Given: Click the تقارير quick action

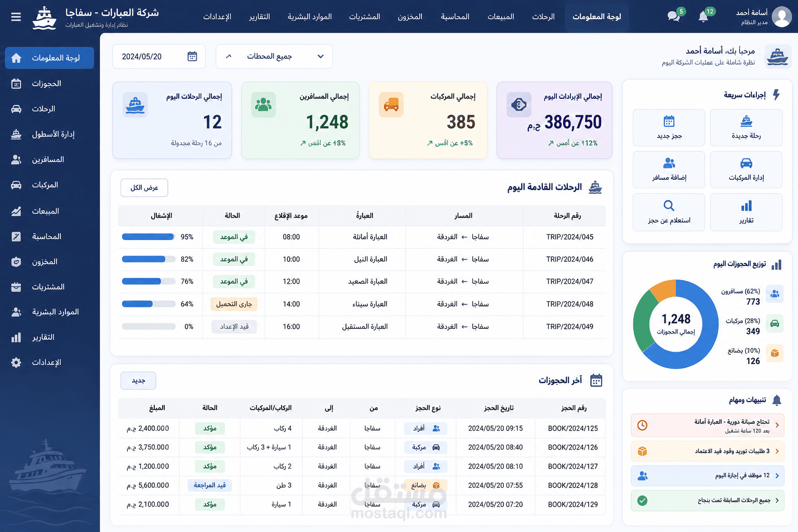Looking at the screenshot, I should (x=746, y=212).
